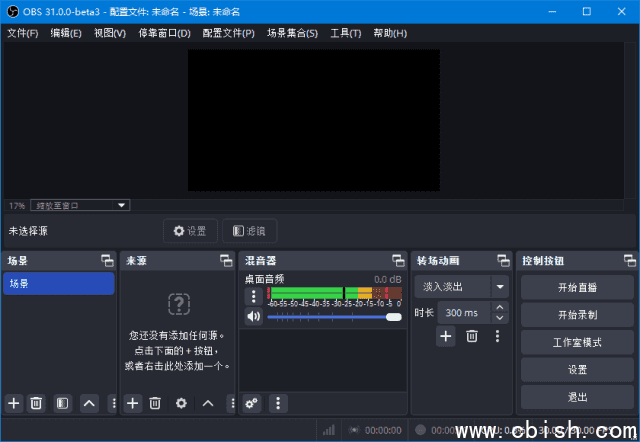
Task: Delete the selected scene with the trash icon
Action: (36, 403)
